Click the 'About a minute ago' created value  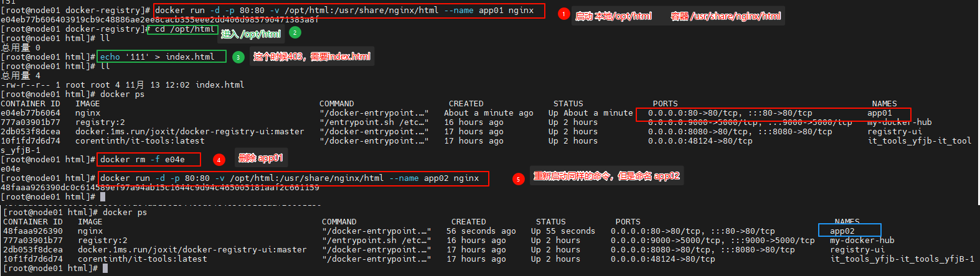pos(489,113)
